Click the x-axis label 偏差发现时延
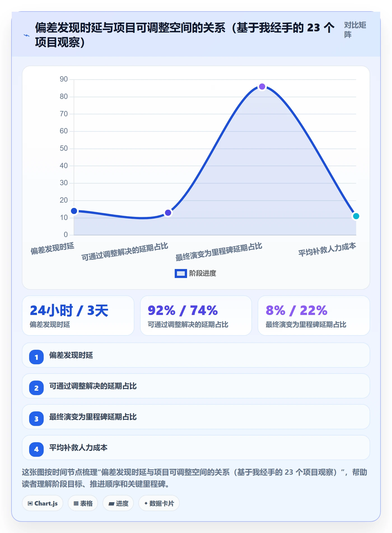 [x=52, y=248]
